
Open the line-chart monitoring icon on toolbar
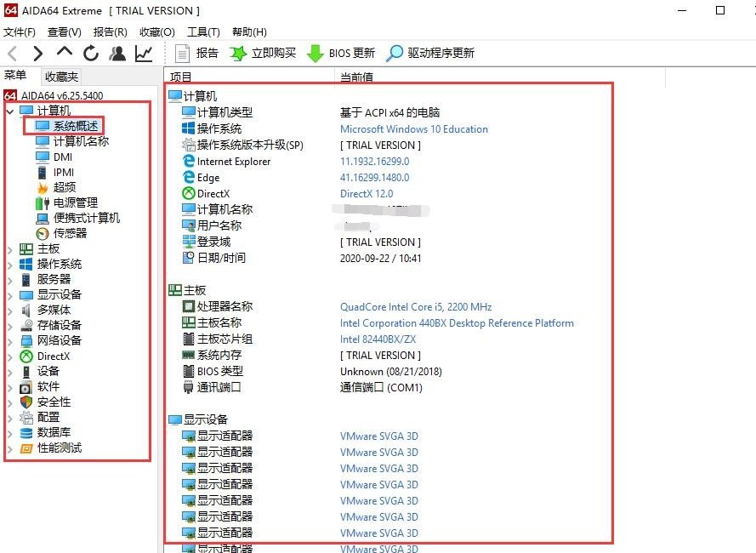(145, 53)
